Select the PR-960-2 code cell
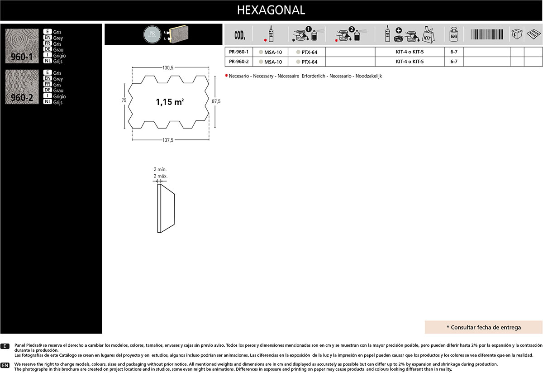Screen dimensions: 543x392 pyautogui.click(x=238, y=62)
